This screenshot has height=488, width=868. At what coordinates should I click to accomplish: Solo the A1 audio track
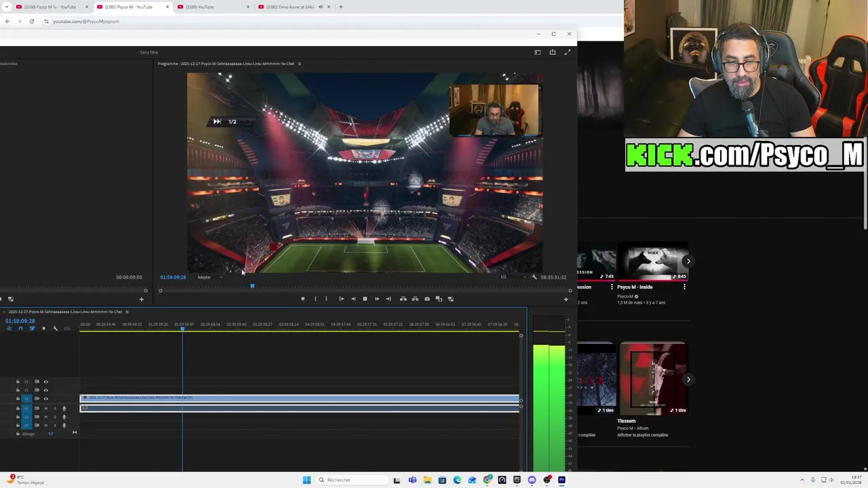[x=55, y=409]
